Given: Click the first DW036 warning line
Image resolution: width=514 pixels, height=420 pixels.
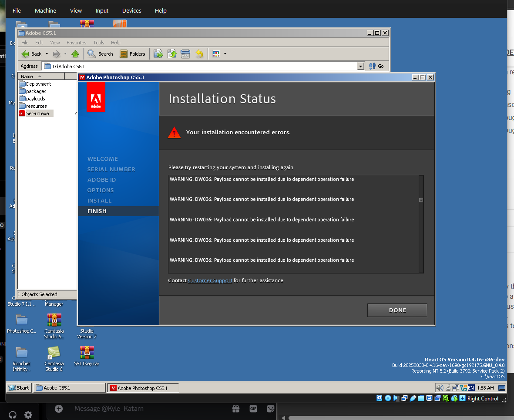Looking at the screenshot, I should tap(262, 179).
